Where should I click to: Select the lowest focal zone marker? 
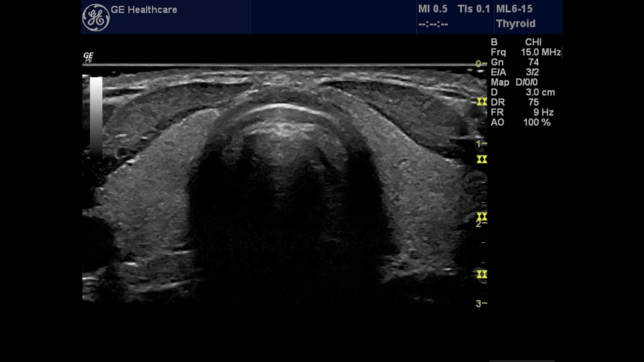click(x=481, y=274)
